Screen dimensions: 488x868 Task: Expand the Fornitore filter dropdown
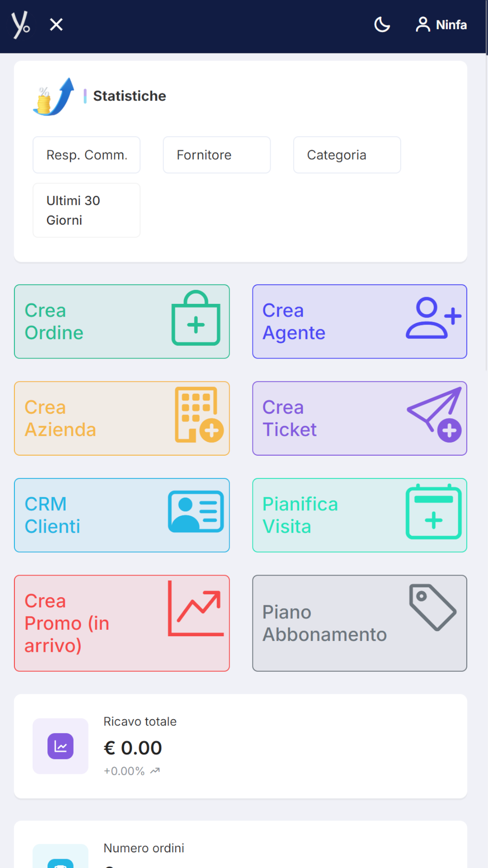pos(216,155)
